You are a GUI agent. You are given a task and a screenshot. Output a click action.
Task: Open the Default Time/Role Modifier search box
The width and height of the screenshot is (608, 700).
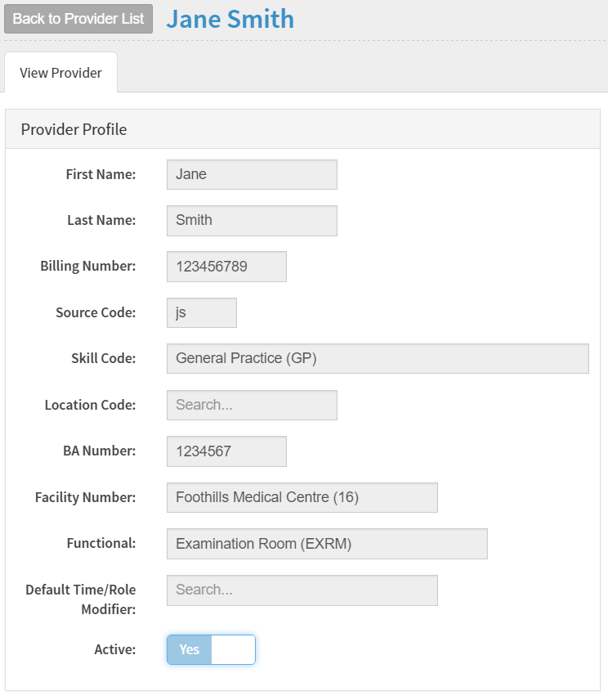[x=302, y=590]
